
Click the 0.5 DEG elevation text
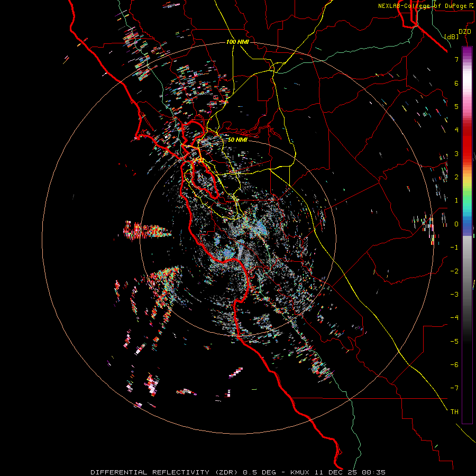[x=260, y=472]
